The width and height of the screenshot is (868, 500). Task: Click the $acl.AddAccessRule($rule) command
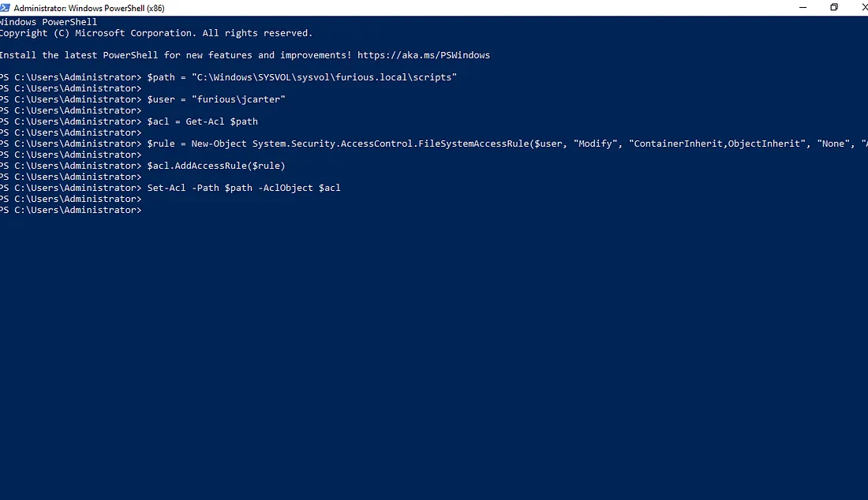215,166
